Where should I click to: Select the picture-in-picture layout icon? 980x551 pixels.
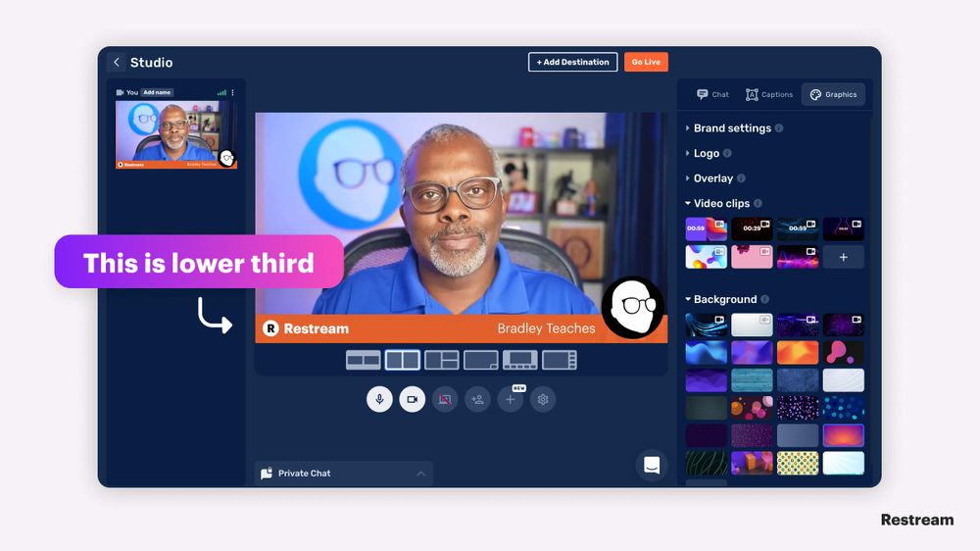click(480, 360)
